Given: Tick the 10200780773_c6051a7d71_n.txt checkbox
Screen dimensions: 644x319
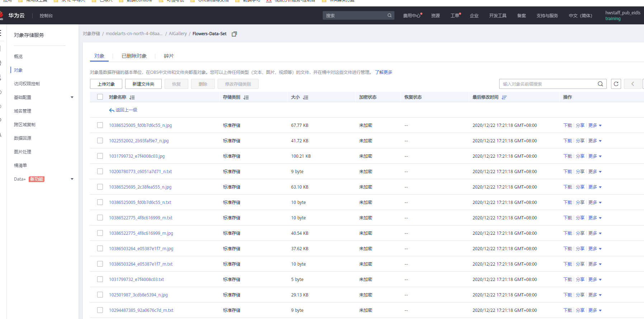Looking at the screenshot, I should pos(100,171).
